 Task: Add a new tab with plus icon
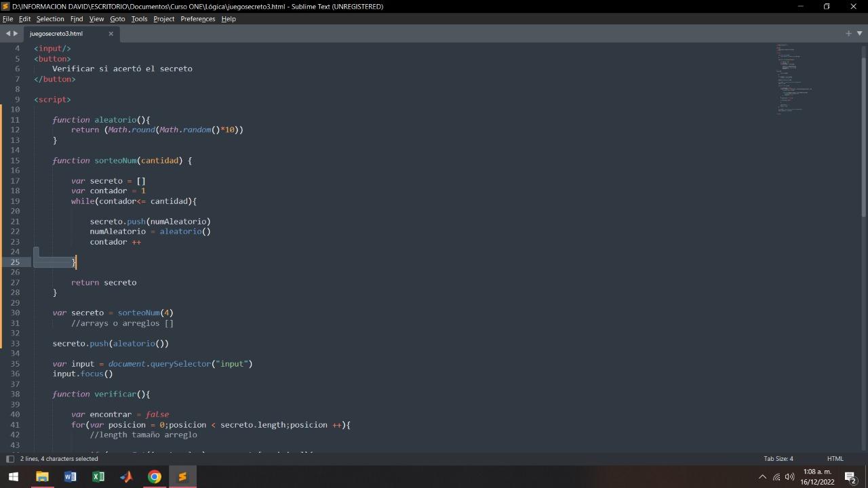point(848,33)
